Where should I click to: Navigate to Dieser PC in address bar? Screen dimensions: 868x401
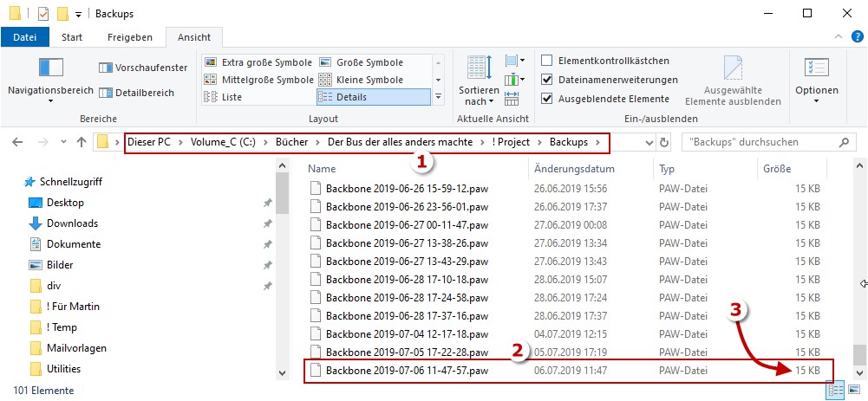click(149, 142)
